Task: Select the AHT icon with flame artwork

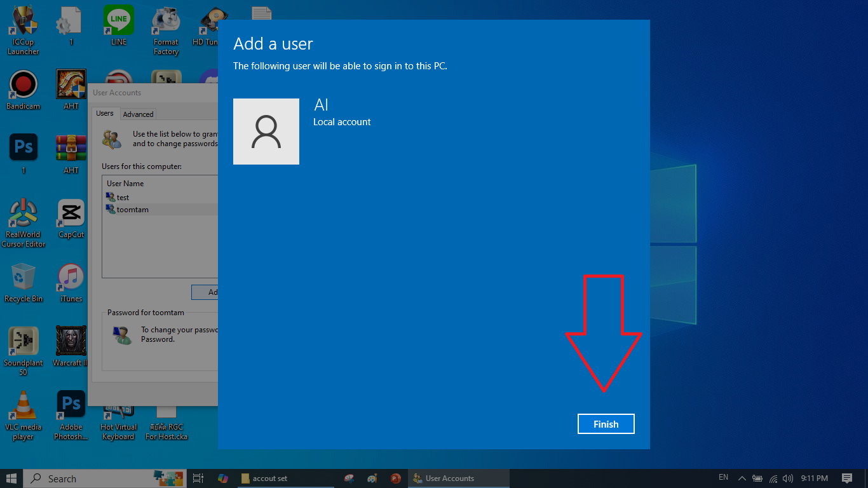Action: click(71, 90)
